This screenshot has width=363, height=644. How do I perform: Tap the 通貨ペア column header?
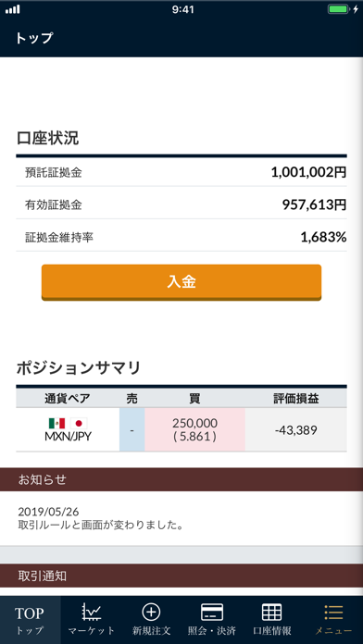pos(68,398)
